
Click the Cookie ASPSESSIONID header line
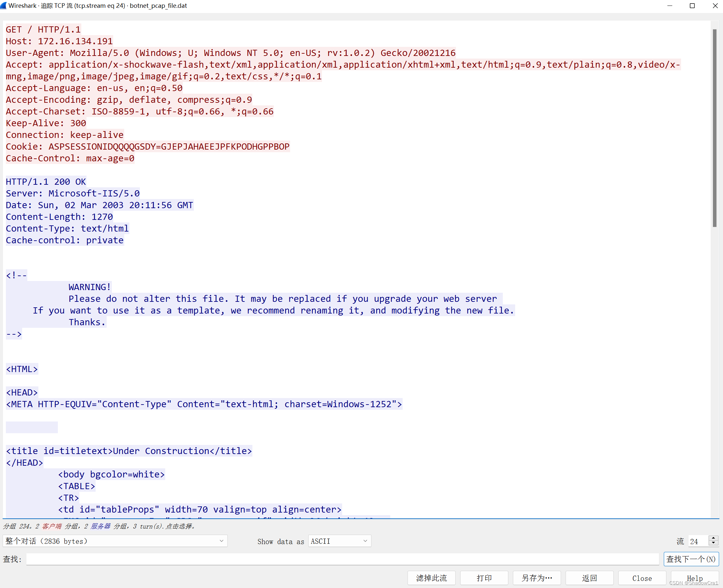click(x=148, y=146)
